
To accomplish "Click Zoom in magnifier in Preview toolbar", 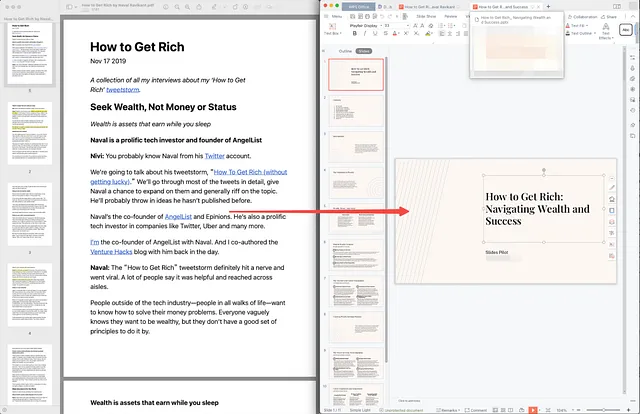I will pos(187,7).
